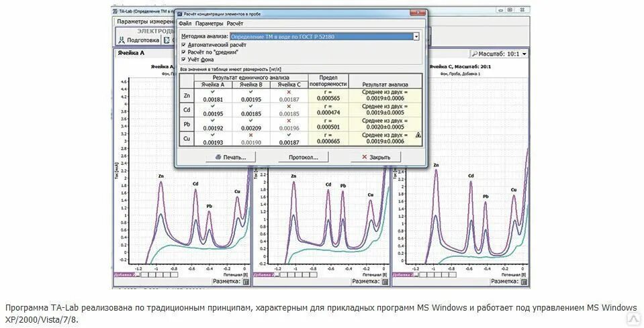Click the Ячейка C column header
The image size is (644, 328).
click(x=289, y=85)
